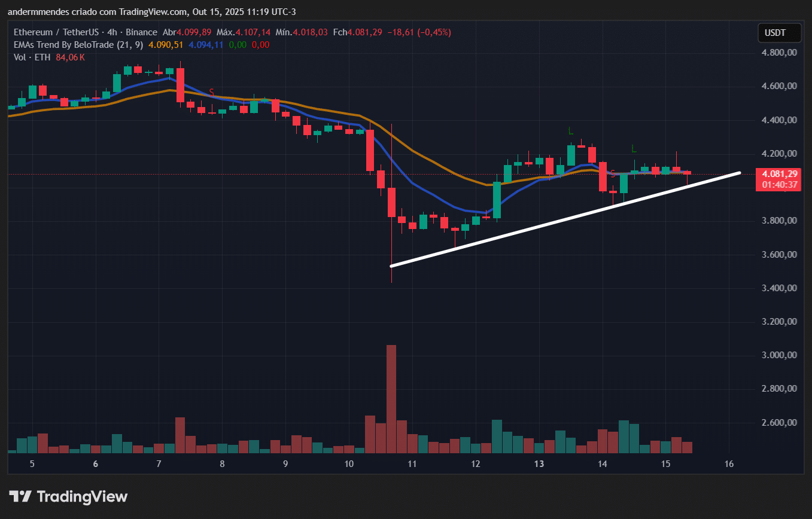The image size is (812, 519).
Task: Click the green L signal above Oct 13 candles
Action: (571, 130)
